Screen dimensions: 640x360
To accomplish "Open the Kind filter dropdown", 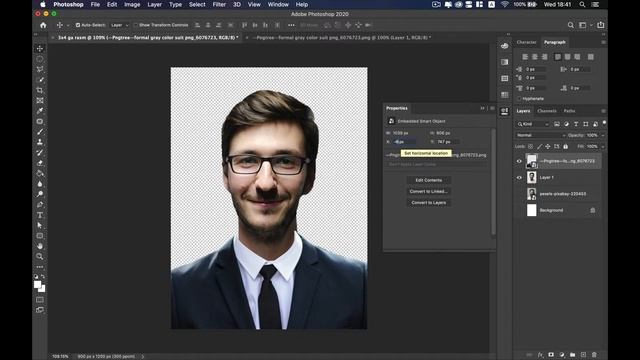I will 533,124.
